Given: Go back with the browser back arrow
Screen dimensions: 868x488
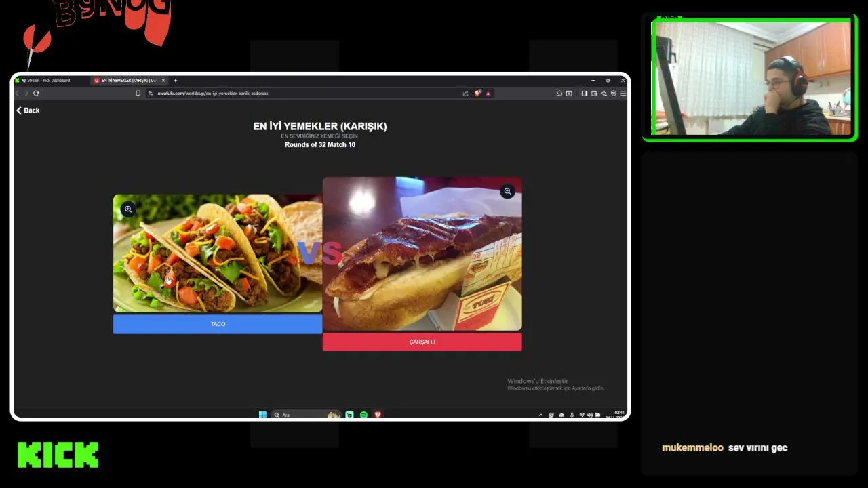Looking at the screenshot, I should click(18, 94).
